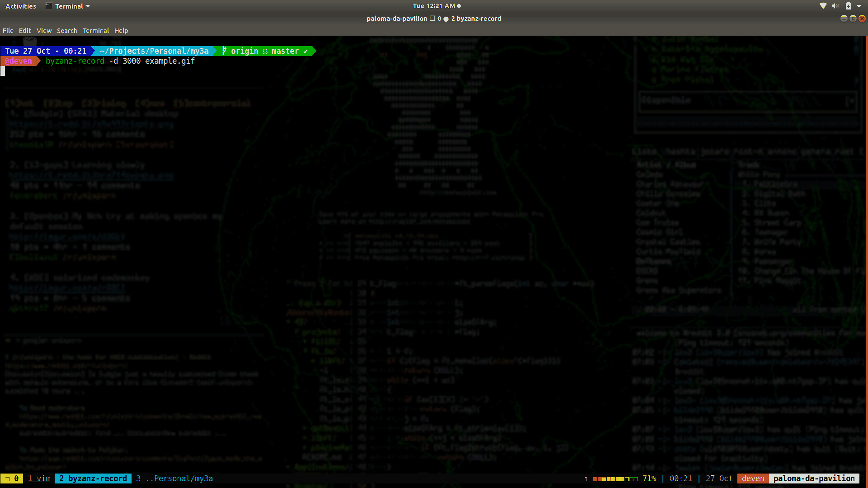This screenshot has height=488, width=868.
Task: Click the byzanz-record status indicator dot
Action: coord(448,19)
